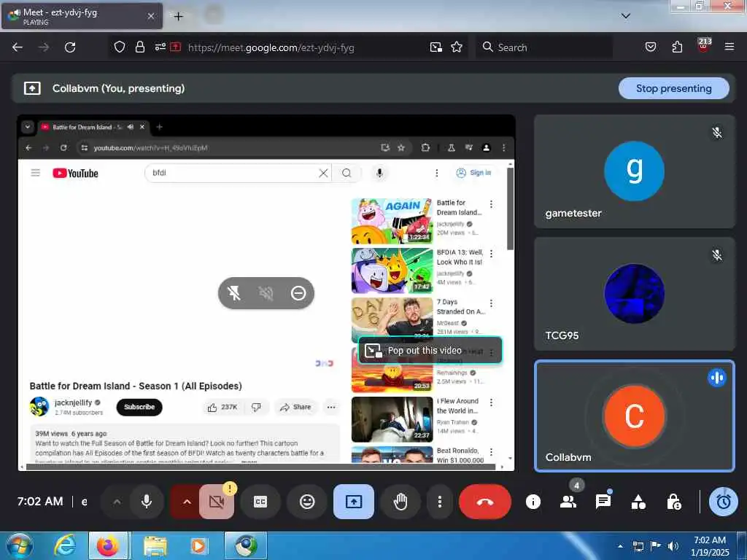Click jacknjellify channel name
The height and width of the screenshot is (560, 747).
pos(73,402)
